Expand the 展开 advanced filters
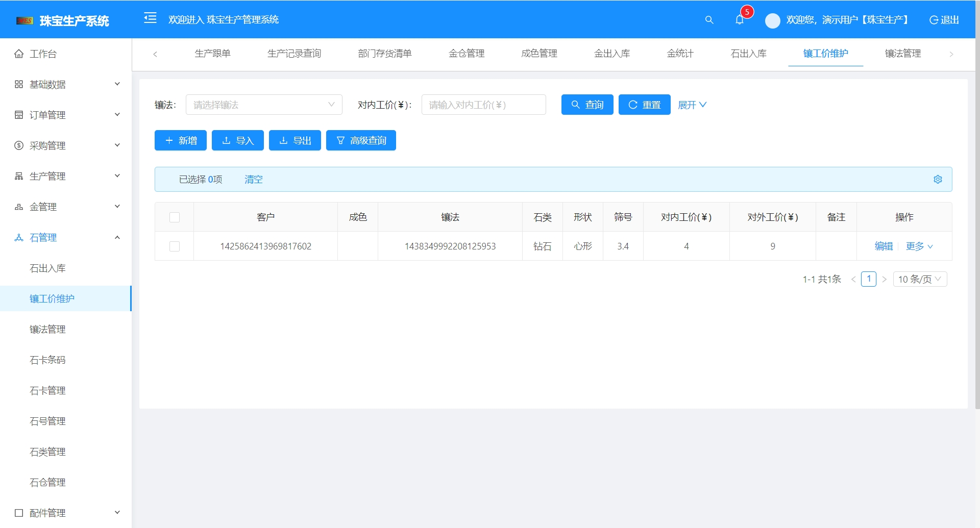The height and width of the screenshot is (528, 980). [692, 105]
